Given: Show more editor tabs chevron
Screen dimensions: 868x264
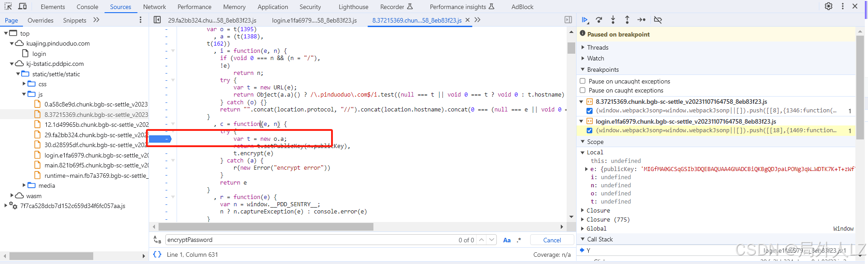Looking at the screenshot, I should 477,20.
